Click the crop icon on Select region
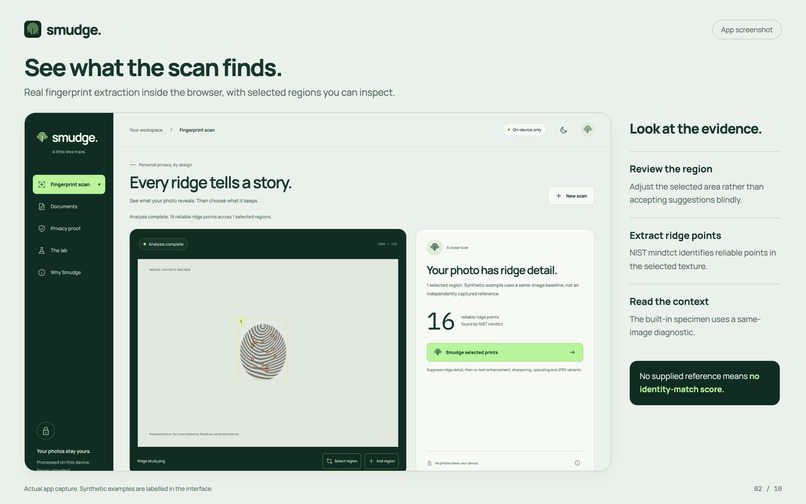806x504 pixels. pyautogui.click(x=329, y=461)
